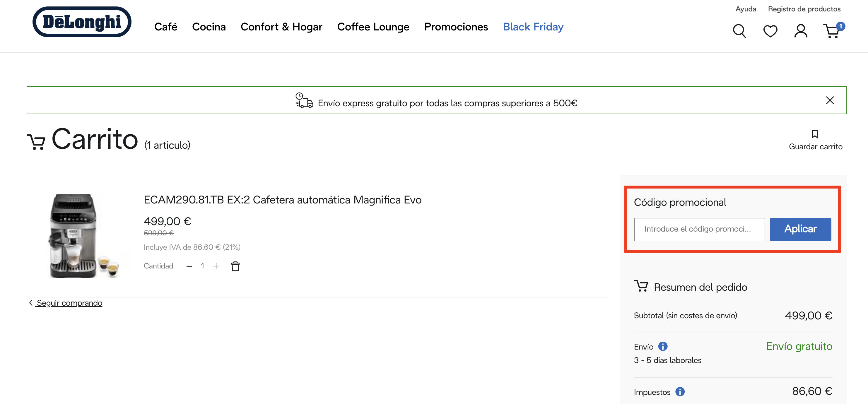Open the Promociones menu

[x=456, y=27]
